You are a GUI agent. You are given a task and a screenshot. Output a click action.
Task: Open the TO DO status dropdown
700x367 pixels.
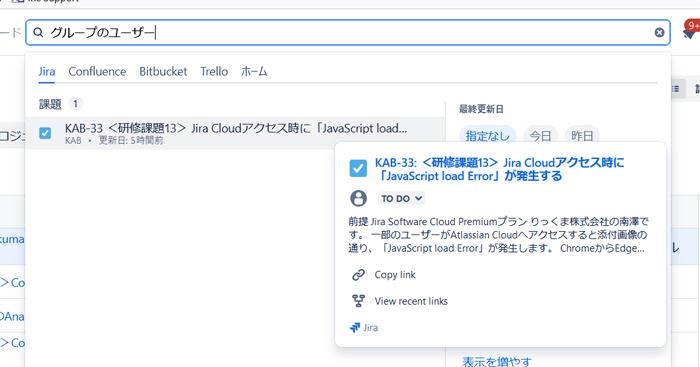(x=401, y=199)
